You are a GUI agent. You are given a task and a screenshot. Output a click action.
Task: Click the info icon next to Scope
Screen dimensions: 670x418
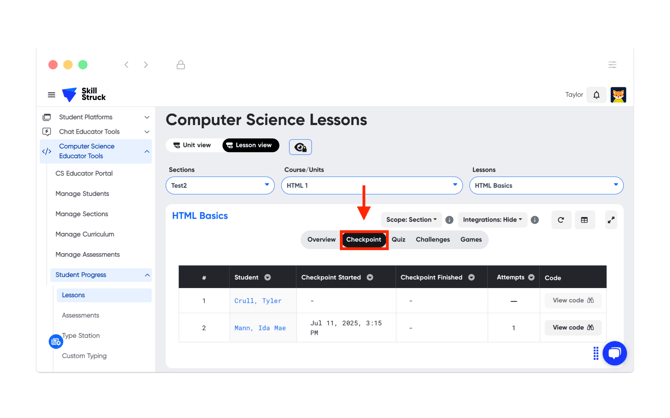click(x=449, y=220)
